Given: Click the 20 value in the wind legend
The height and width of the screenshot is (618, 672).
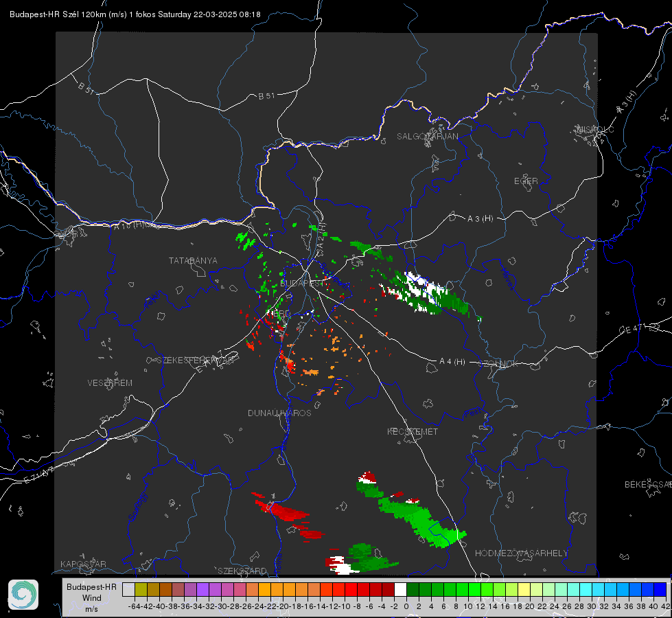Looking at the screenshot, I should tap(530, 606).
